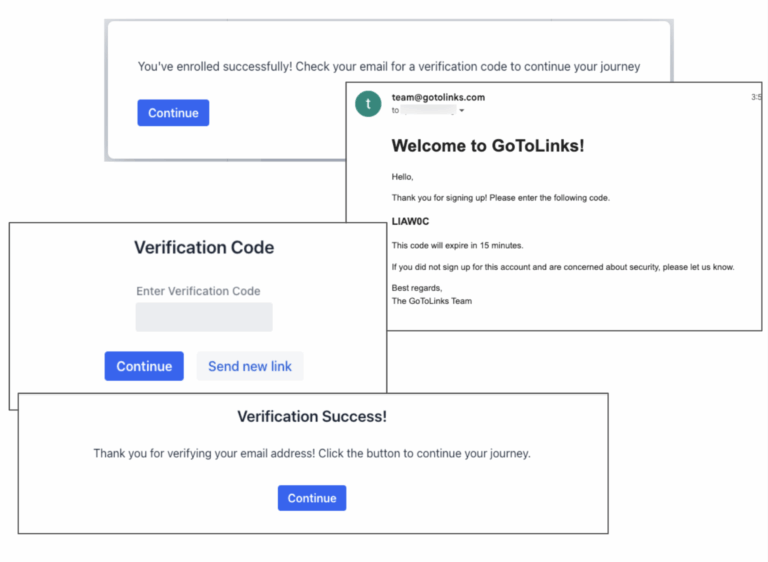Click 'The GoToLinks Team' signature
The height and width of the screenshot is (562, 768).
[431, 300]
